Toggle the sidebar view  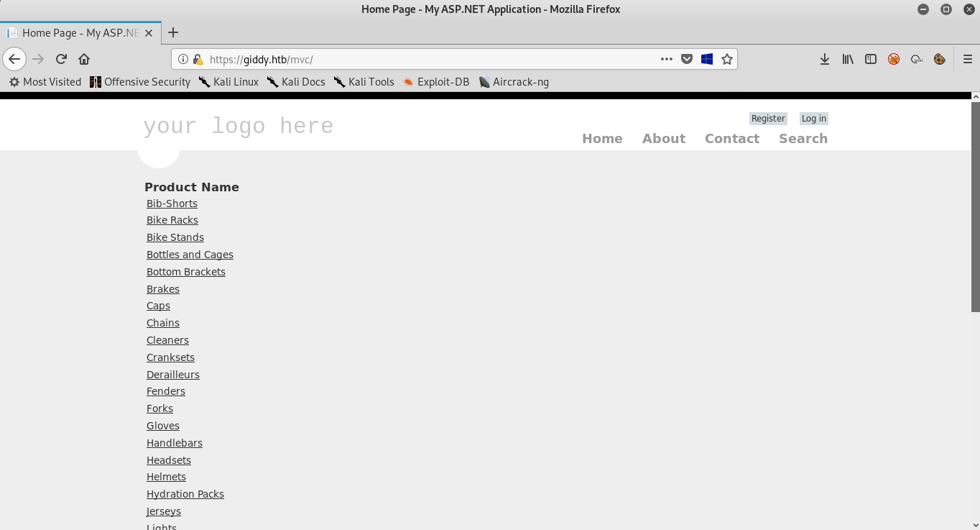click(871, 59)
